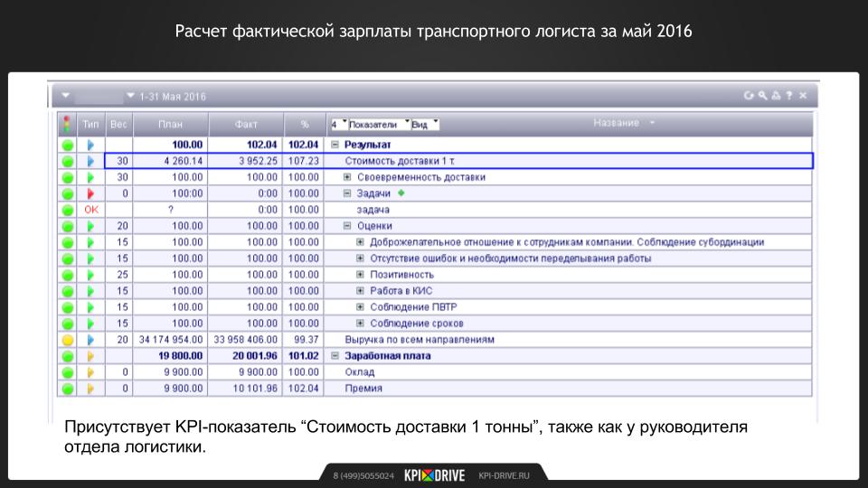Click fact value 10 101.96 in Премия row

(255, 389)
